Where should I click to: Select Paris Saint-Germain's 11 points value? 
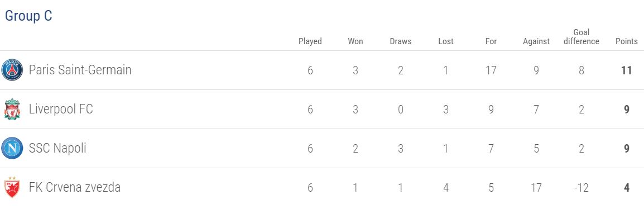pyautogui.click(x=626, y=70)
